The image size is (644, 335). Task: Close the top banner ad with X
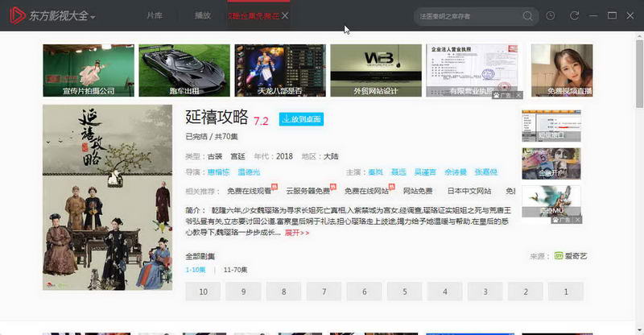[518, 95]
